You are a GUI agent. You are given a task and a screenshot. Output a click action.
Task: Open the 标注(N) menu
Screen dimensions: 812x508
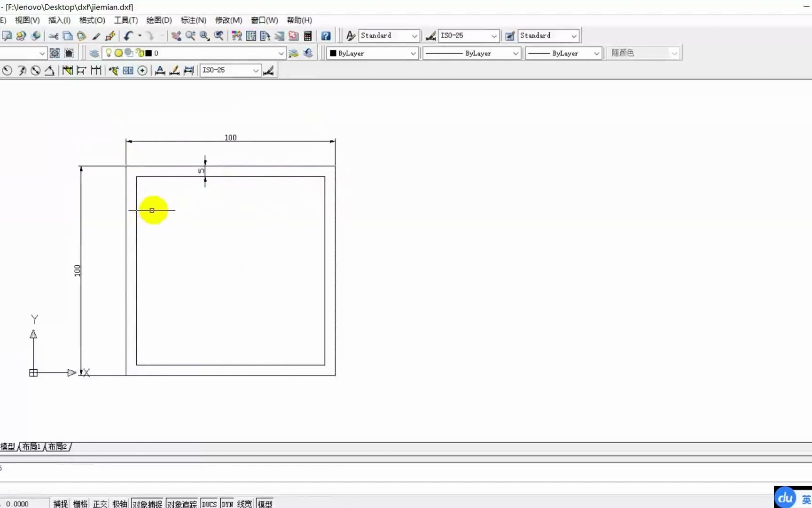[193, 20]
